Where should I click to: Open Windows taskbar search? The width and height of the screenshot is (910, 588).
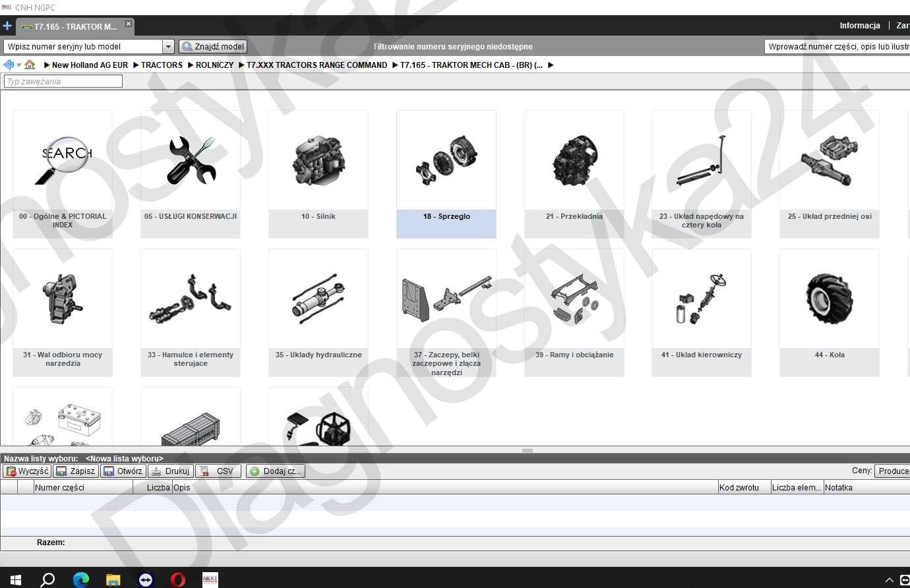pyautogui.click(x=47, y=579)
